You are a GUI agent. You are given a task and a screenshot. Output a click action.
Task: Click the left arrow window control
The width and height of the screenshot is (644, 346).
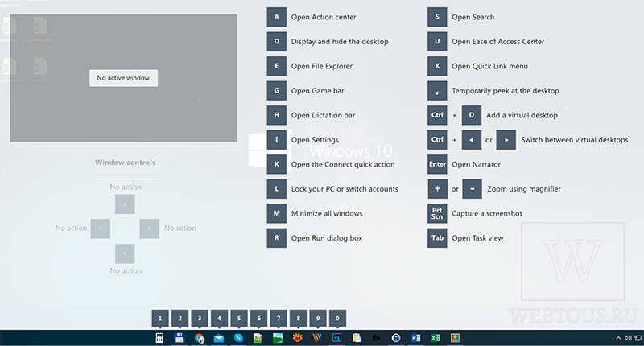[x=100, y=229]
